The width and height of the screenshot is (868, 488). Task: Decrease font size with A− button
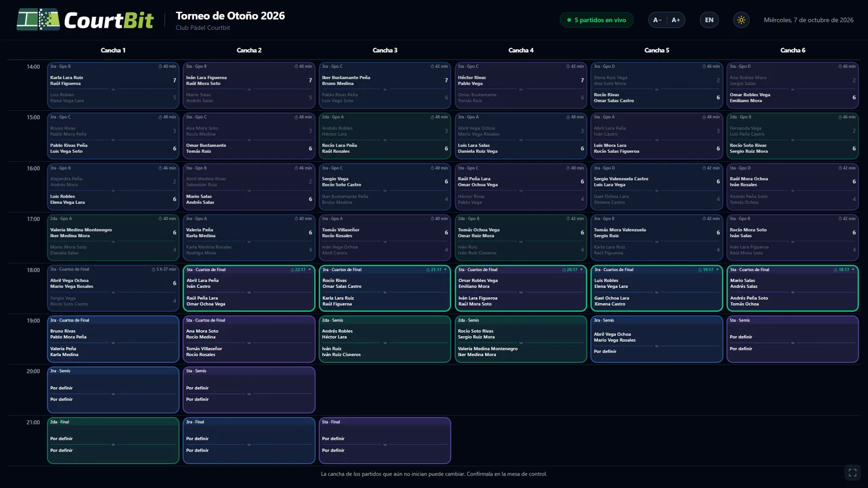tap(657, 20)
